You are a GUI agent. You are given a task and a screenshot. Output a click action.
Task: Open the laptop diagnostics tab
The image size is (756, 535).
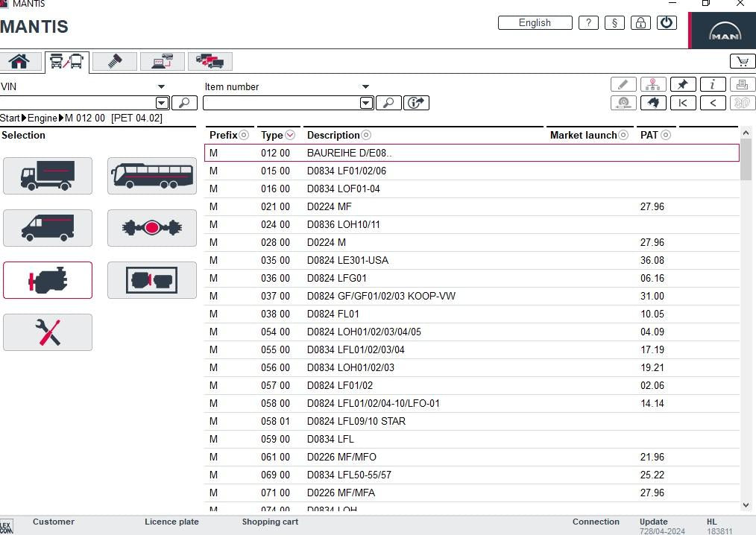(x=163, y=62)
